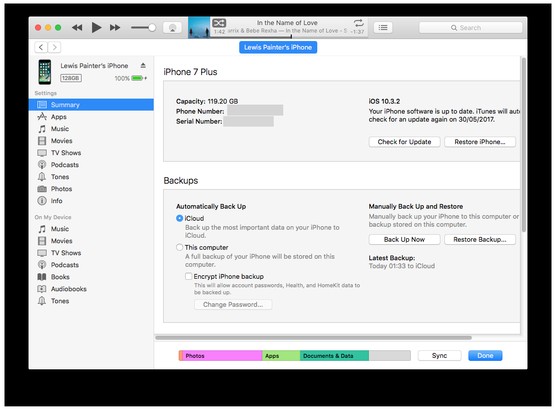Click the Music note icon under On My Device
Viewport: 555px width, 409px height.
point(42,229)
